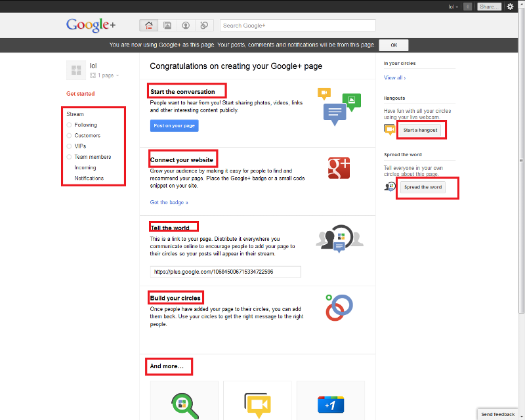525x420 pixels.
Task: Focus the Search Google+ field
Action: tap(298, 26)
